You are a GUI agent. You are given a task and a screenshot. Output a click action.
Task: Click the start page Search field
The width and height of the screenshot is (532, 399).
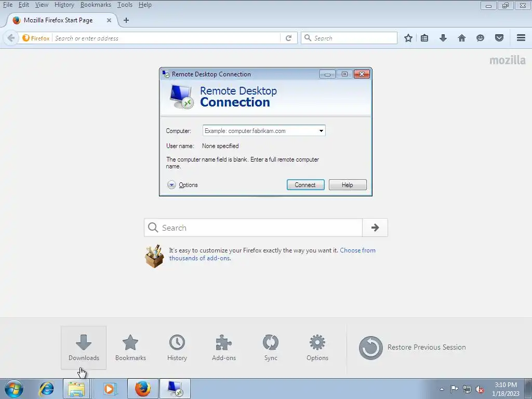point(253,228)
